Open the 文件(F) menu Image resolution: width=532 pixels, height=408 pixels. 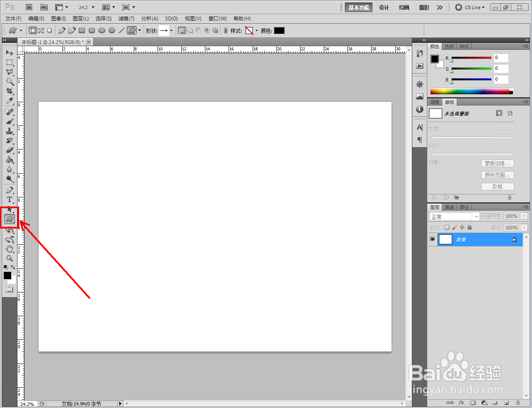click(14, 19)
